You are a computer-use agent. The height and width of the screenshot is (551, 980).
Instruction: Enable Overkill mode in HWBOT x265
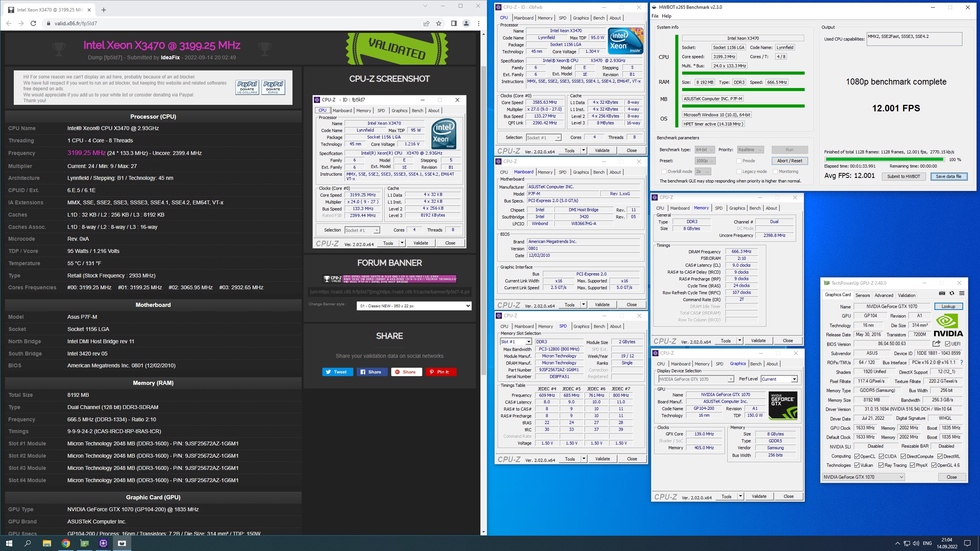click(664, 171)
